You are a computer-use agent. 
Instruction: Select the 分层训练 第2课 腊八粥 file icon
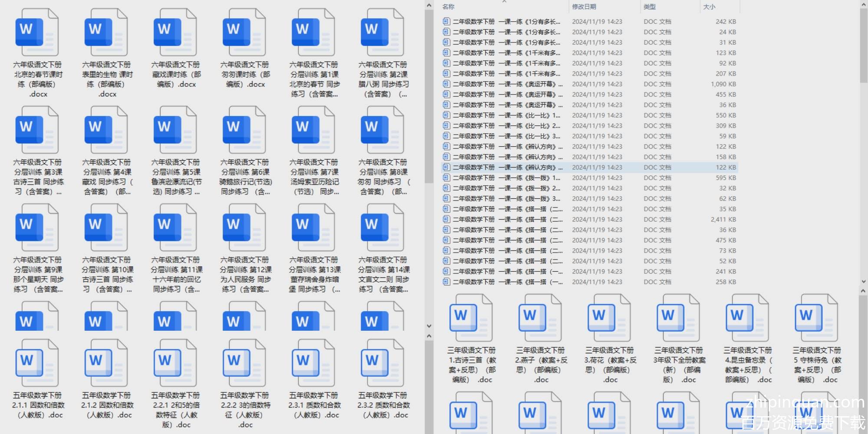pyautogui.click(x=382, y=33)
